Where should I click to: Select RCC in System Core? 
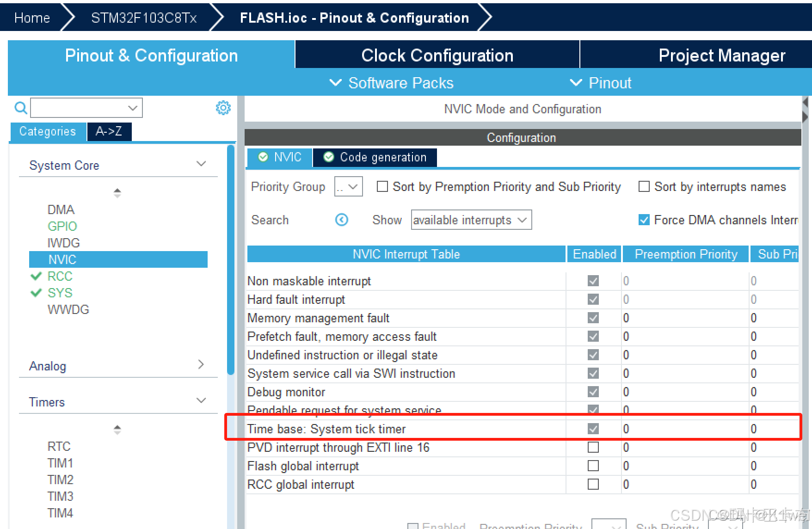[x=60, y=276]
